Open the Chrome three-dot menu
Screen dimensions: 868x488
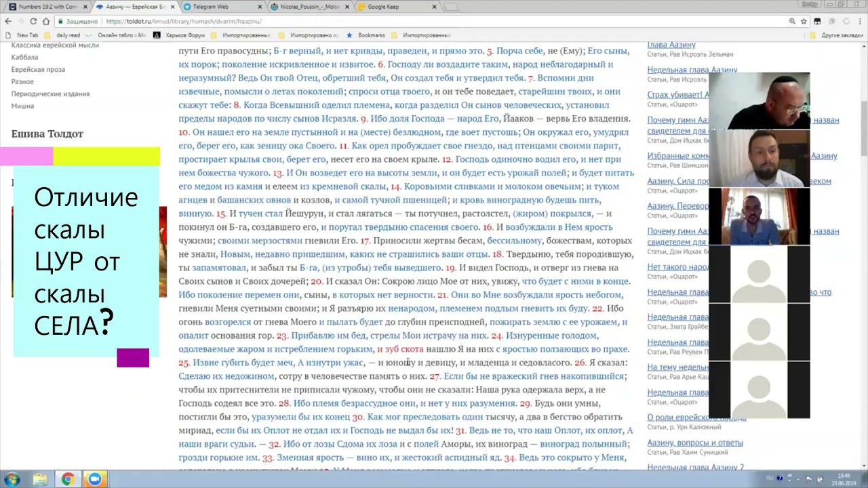pyautogui.click(x=860, y=21)
